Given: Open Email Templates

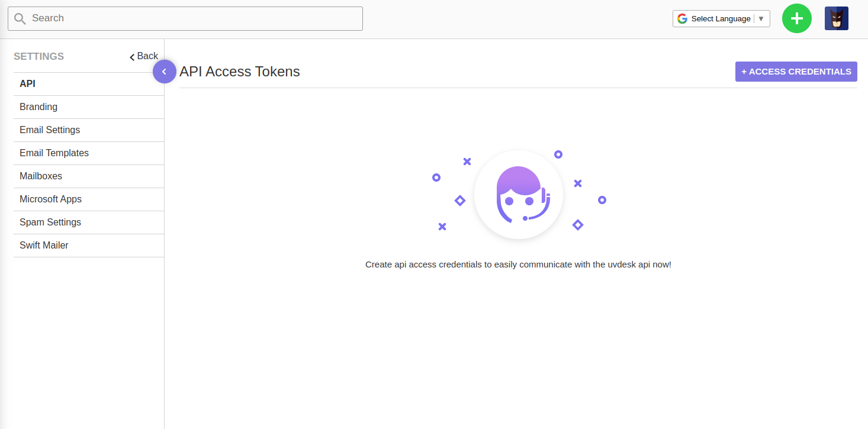Looking at the screenshot, I should click(89, 153).
